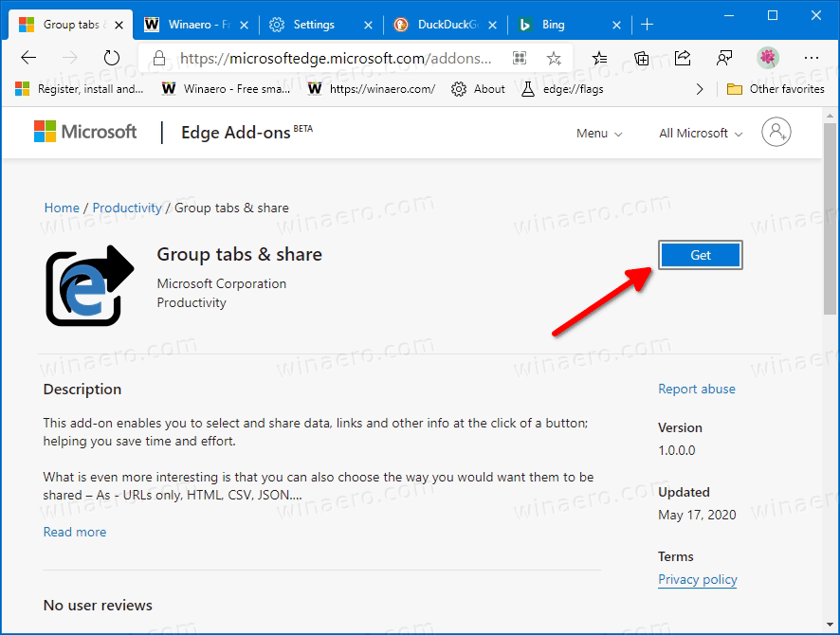Open the About bookmark
This screenshot has height=635, width=840.
(x=478, y=89)
